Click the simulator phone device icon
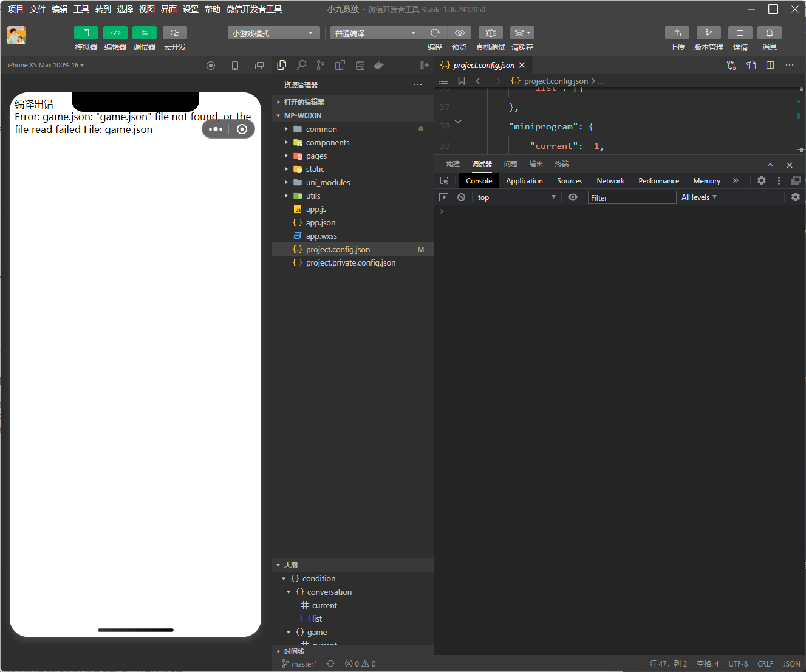This screenshot has width=806, height=672. pos(235,66)
